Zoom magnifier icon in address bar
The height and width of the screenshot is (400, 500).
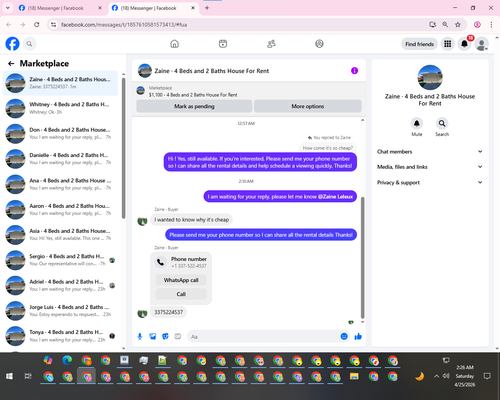[445, 24]
